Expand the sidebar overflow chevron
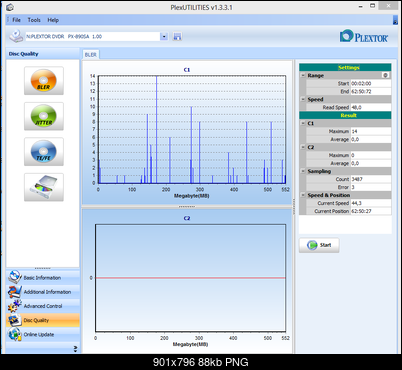The width and height of the screenshot is (402, 370). click(75, 349)
